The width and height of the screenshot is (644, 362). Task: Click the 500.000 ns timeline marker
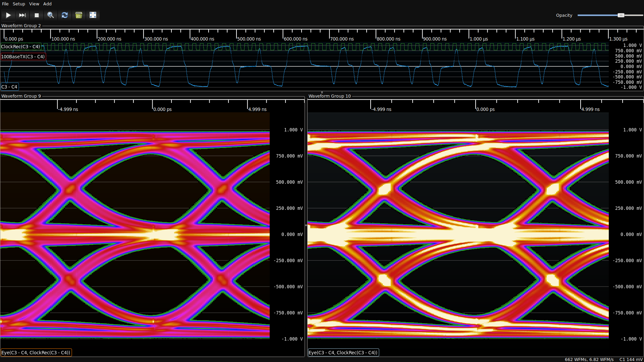(x=249, y=39)
